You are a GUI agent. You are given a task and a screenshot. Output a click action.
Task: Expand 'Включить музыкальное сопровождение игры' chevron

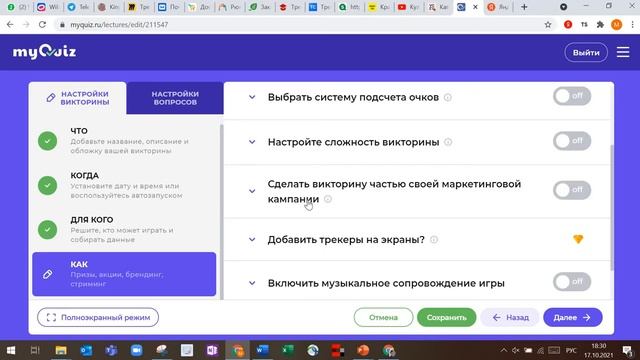click(x=252, y=283)
